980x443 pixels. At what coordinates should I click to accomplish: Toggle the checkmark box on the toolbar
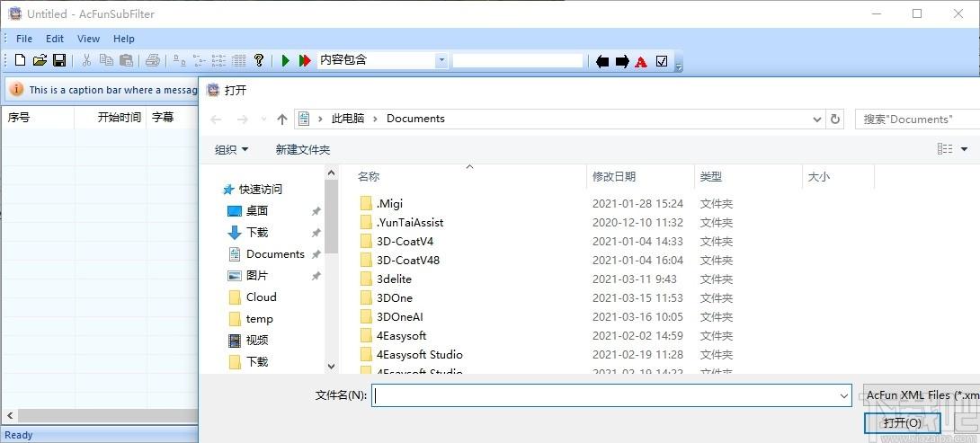pyautogui.click(x=662, y=61)
